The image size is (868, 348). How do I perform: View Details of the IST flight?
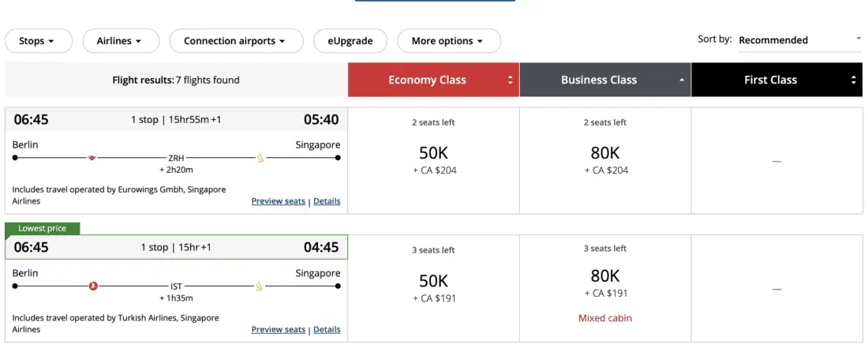point(327,329)
